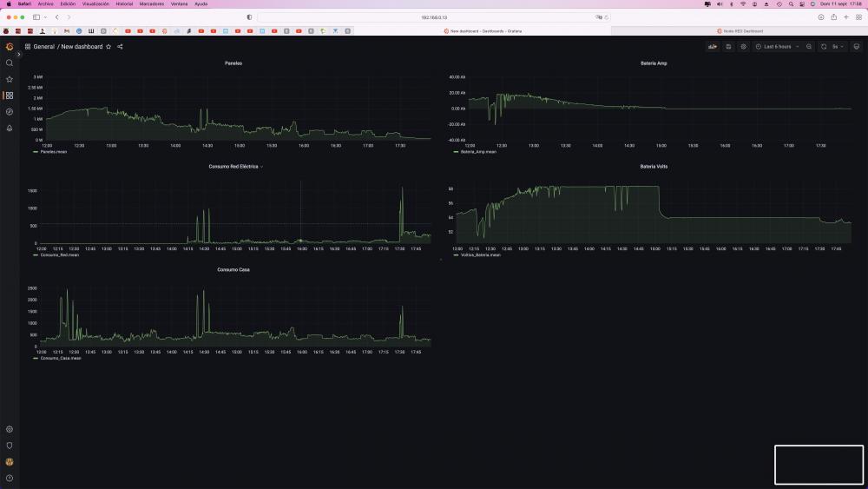This screenshot has height=489, width=868.
Task: Open dashboard settings gear in toolbar
Action: 744,47
